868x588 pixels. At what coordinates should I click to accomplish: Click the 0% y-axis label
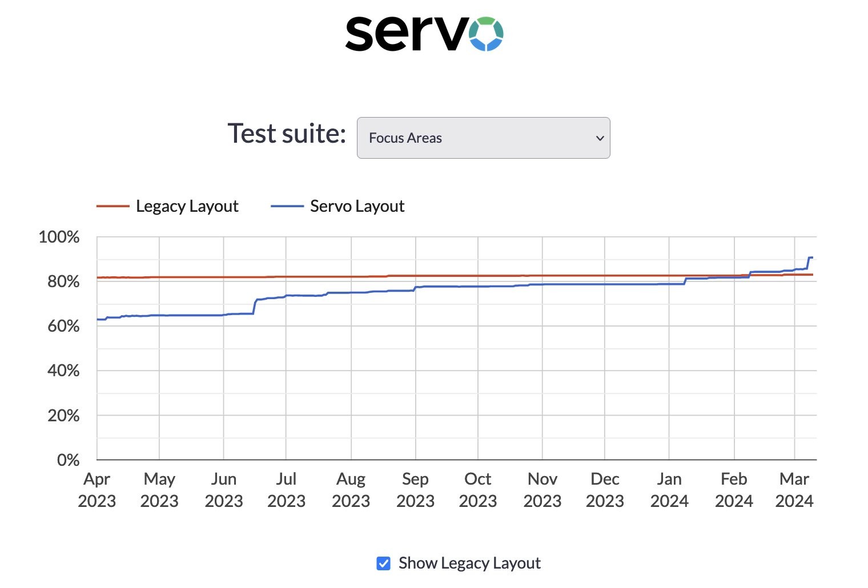click(x=68, y=460)
